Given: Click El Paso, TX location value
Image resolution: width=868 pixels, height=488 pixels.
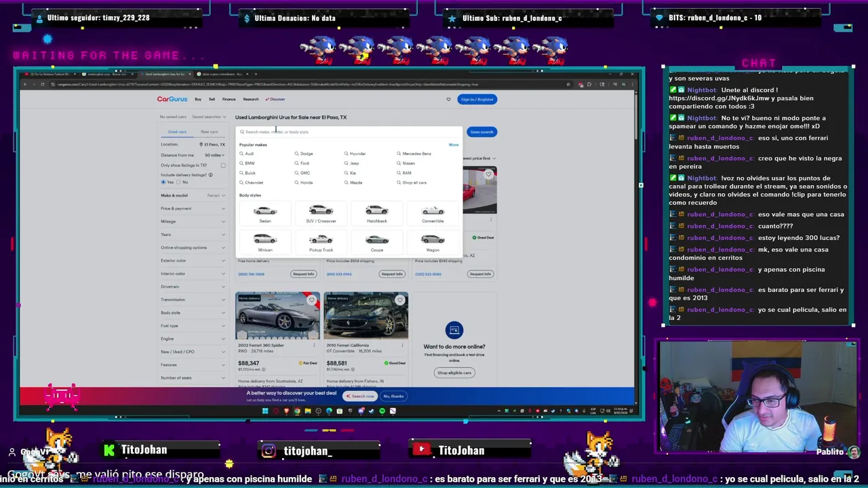Looking at the screenshot, I should point(213,144).
